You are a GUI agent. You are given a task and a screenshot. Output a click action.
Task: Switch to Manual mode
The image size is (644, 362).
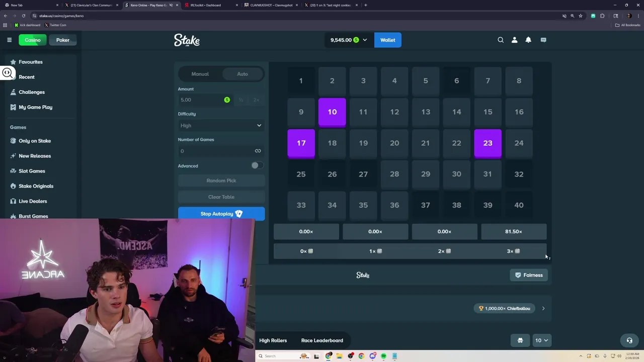pos(200,74)
